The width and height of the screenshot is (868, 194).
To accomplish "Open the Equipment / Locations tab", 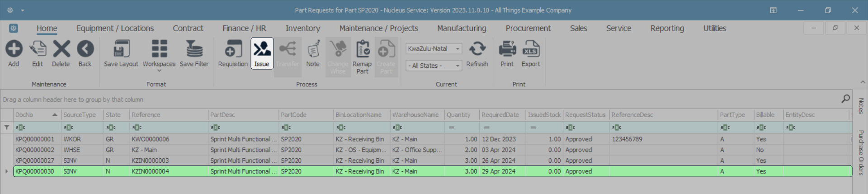I will click(115, 28).
